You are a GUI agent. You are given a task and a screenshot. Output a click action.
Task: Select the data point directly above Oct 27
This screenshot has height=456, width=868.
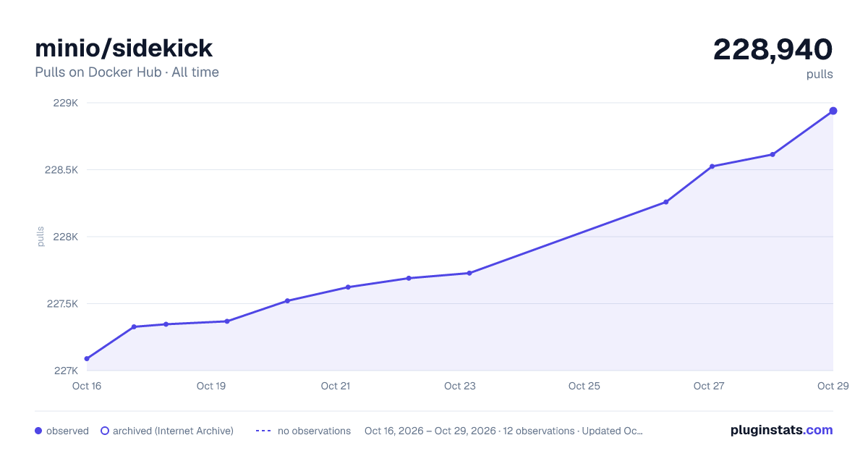[x=712, y=166]
